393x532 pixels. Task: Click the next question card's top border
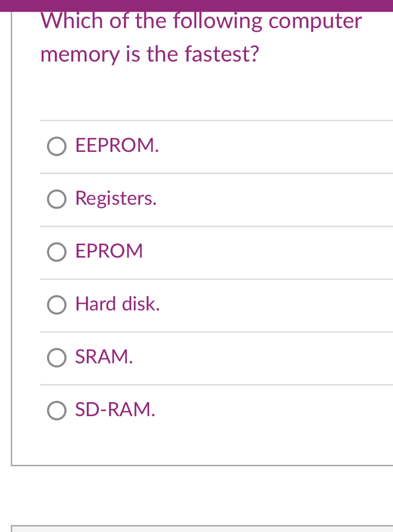(202, 525)
